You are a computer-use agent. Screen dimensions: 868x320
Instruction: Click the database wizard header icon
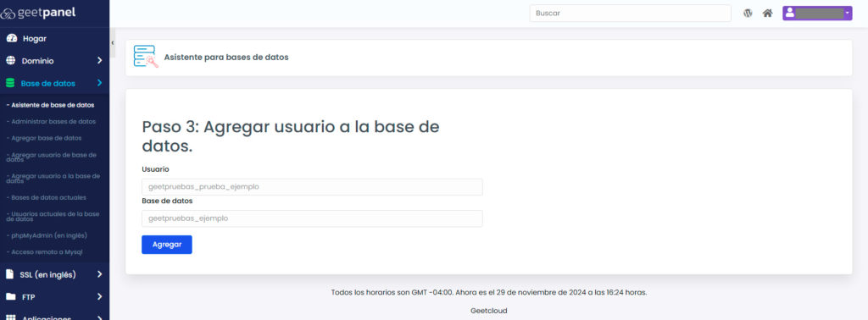[146, 57]
